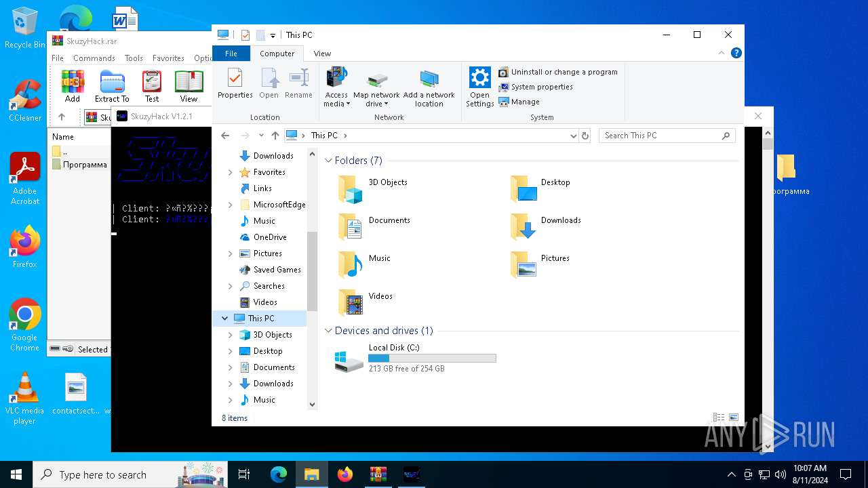Select the Downloads folder in main pane
The height and width of the screenshot is (488, 868).
click(546, 227)
